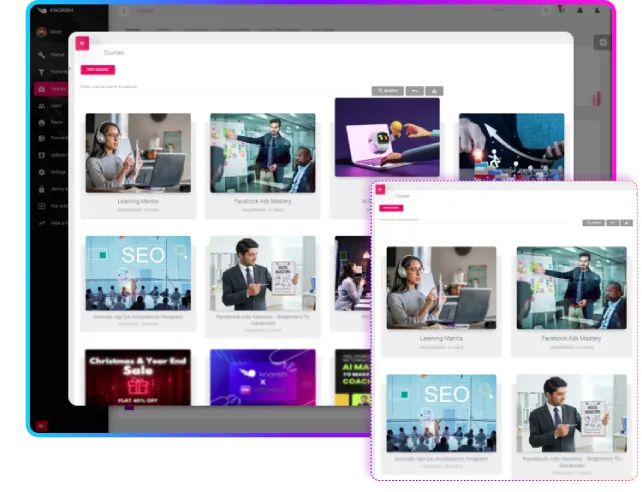Open the SEO course thumbnail in large panel
The image size is (642, 492).
pyautogui.click(x=138, y=273)
